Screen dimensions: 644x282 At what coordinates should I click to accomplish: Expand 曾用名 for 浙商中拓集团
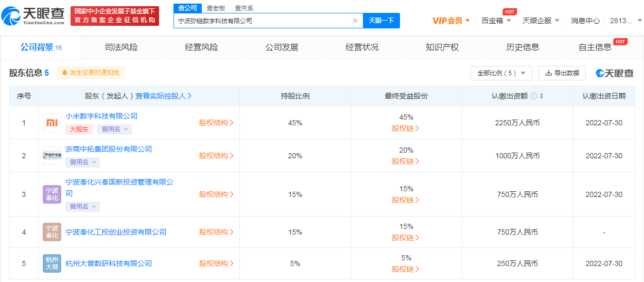tap(82, 162)
